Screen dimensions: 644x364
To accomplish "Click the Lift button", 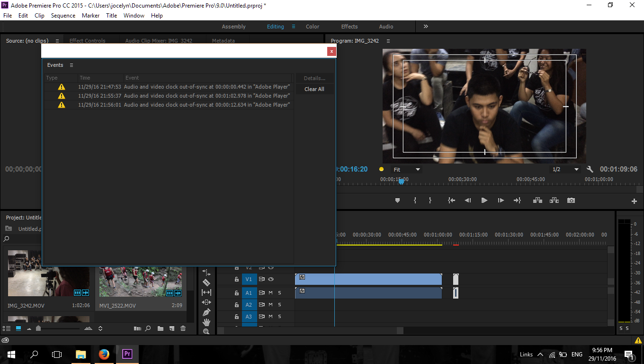I will (537, 200).
